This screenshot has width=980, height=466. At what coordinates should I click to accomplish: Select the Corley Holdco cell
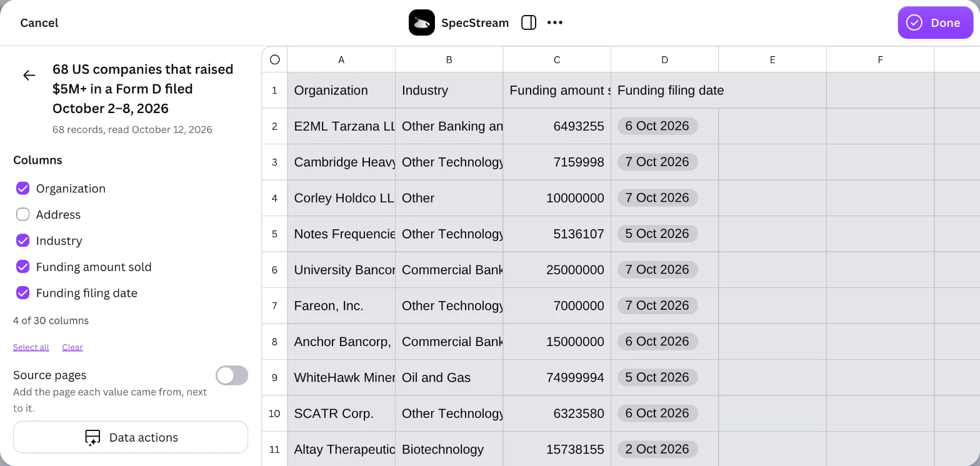pyautogui.click(x=341, y=198)
